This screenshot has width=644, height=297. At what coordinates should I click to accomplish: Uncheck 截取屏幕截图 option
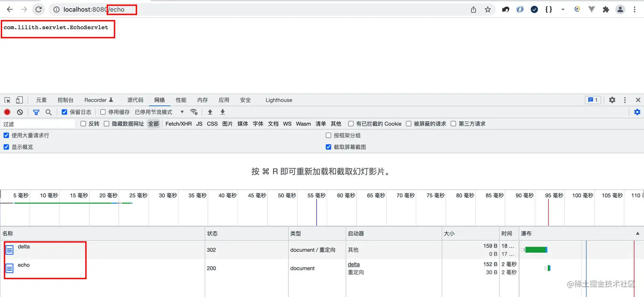(x=328, y=147)
